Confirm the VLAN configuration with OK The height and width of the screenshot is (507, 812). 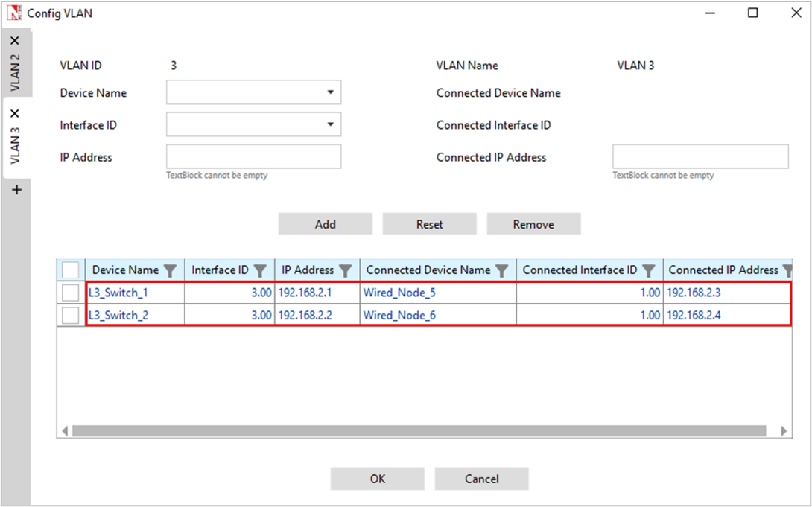(378, 479)
